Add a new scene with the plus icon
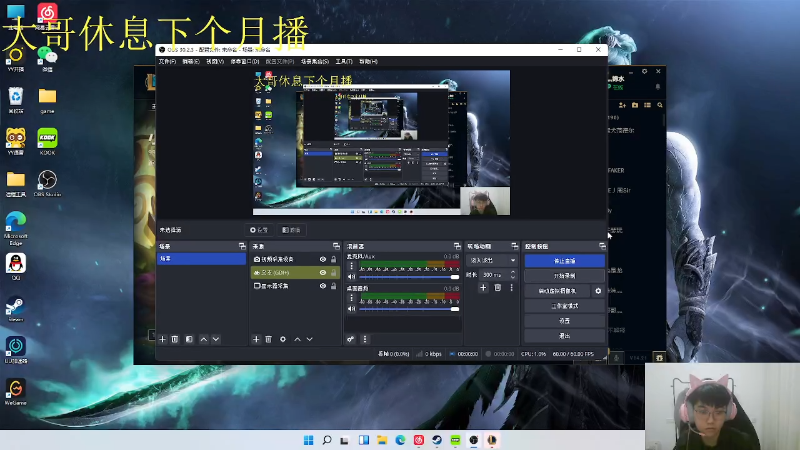 click(163, 339)
